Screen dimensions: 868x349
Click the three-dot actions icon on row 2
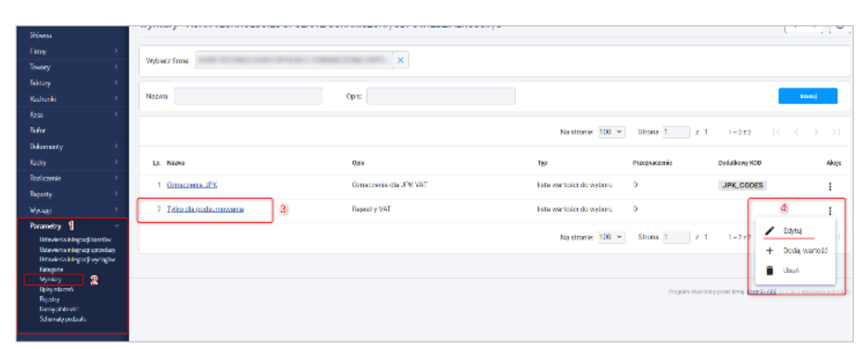point(829,211)
